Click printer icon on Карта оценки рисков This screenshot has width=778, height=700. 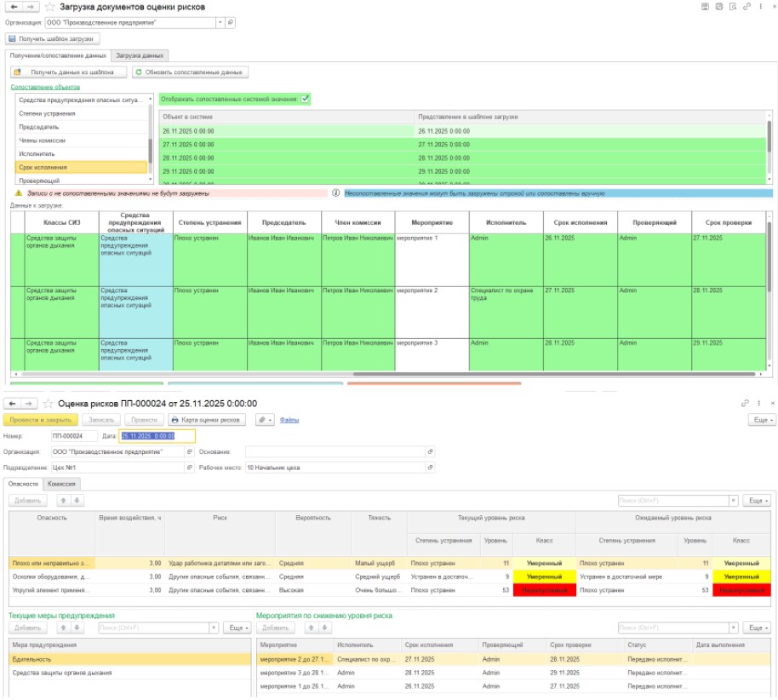tap(174, 420)
